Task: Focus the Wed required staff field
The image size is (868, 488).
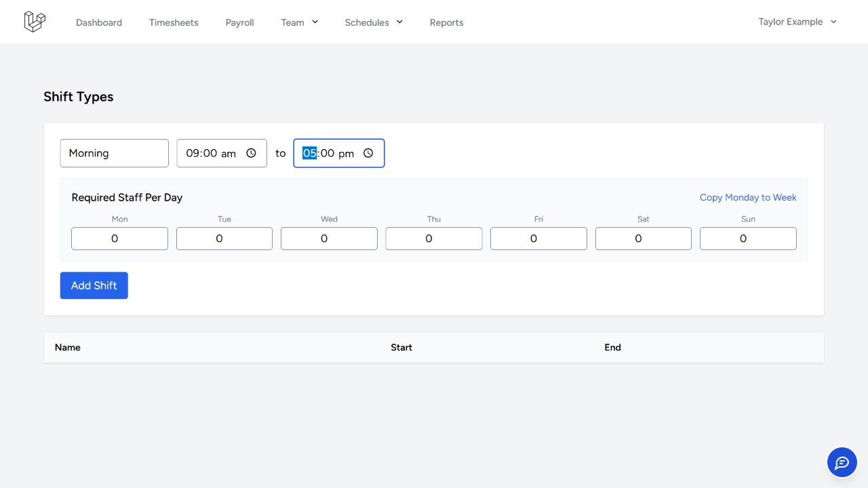Action: [x=329, y=239]
